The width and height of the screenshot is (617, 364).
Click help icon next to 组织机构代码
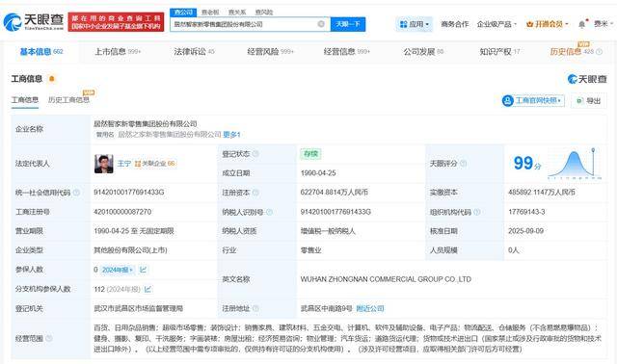tap(477, 212)
